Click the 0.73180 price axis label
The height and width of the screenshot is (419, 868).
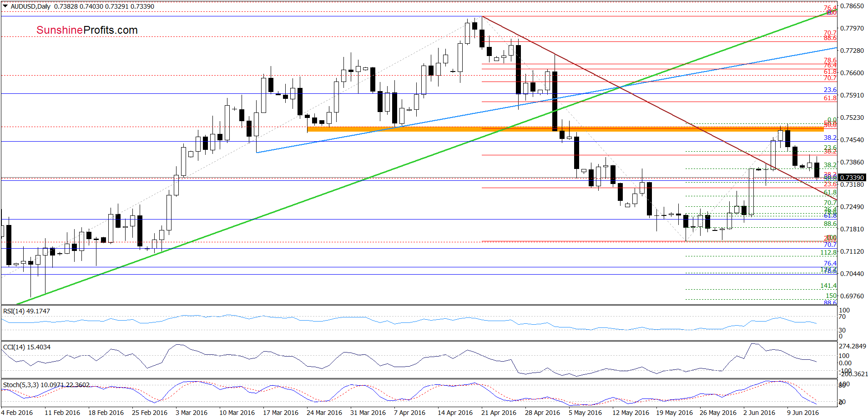click(852, 184)
